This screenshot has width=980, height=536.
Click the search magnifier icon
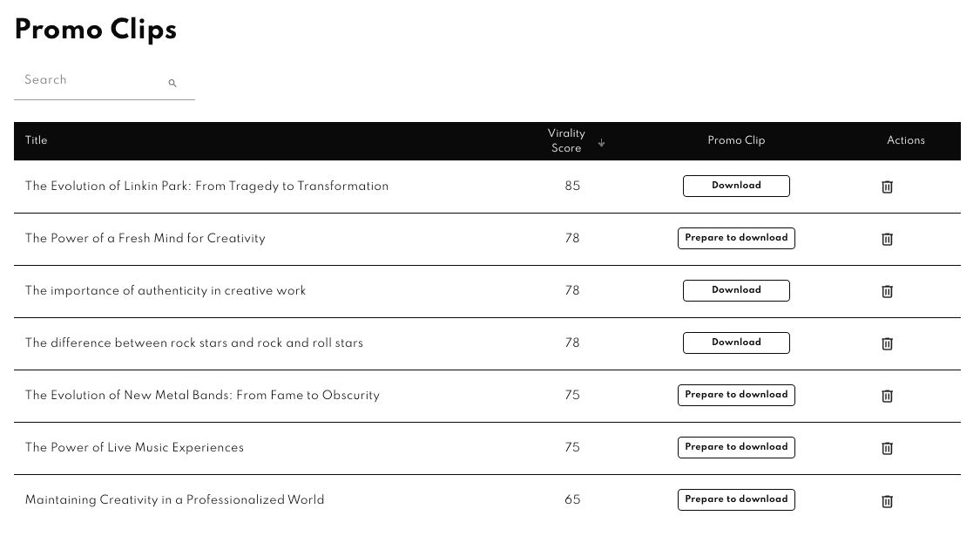pos(172,84)
